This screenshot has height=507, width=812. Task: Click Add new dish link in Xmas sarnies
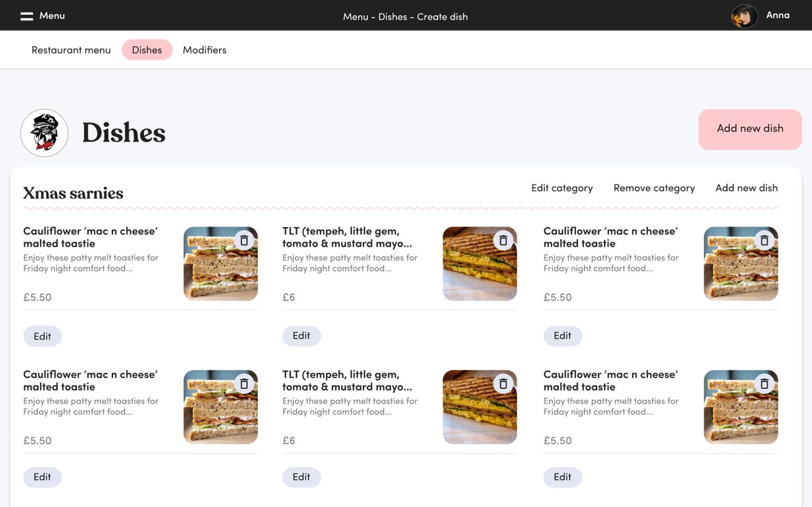click(x=746, y=188)
